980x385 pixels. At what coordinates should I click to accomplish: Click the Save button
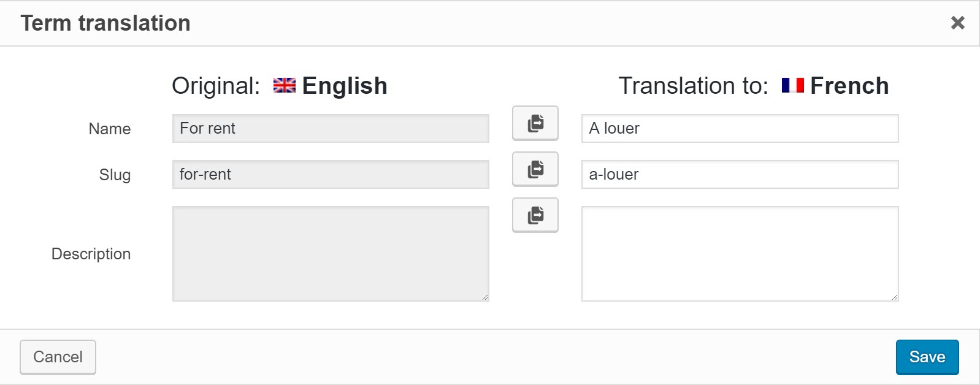point(927,357)
